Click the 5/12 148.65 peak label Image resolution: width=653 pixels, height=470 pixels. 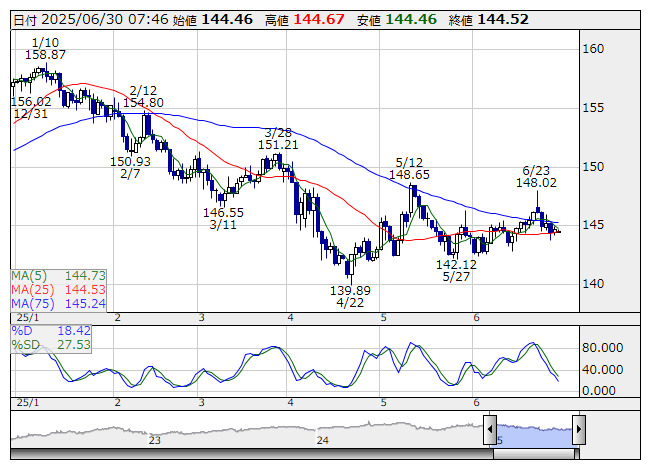point(410,168)
